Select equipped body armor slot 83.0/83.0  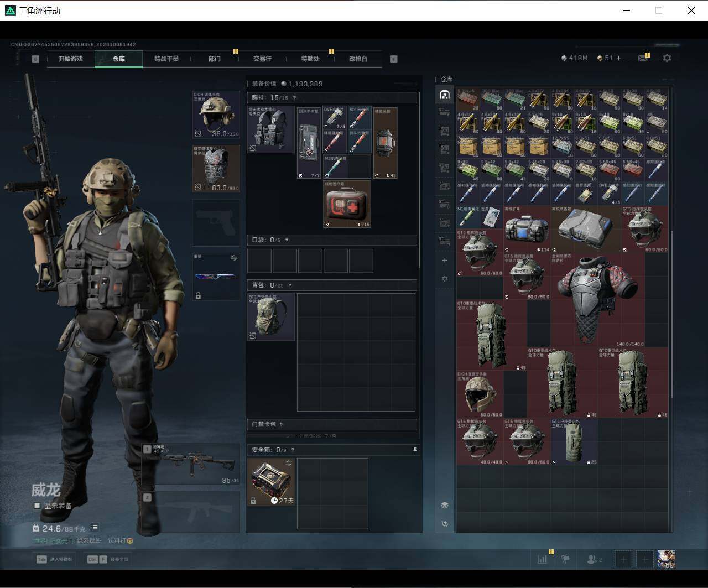[x=216, y=169]
